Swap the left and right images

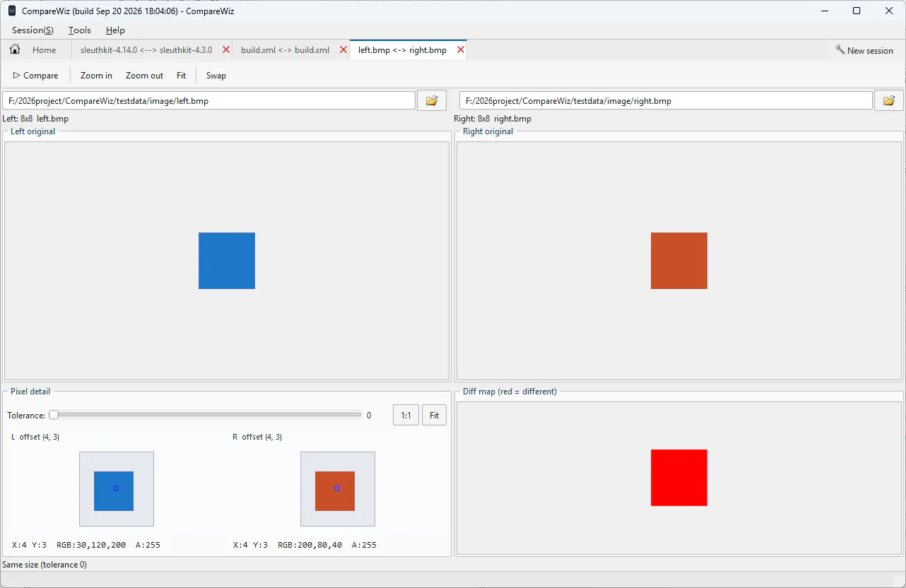216,75
